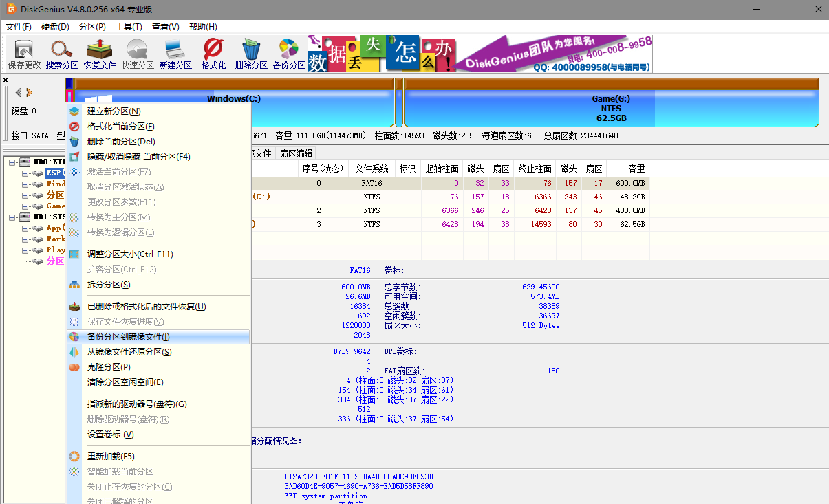Screen dimensions: 829x504
Task: Choose 格式化当前分区(F) in context menu
Action: [x=158, y=127]
